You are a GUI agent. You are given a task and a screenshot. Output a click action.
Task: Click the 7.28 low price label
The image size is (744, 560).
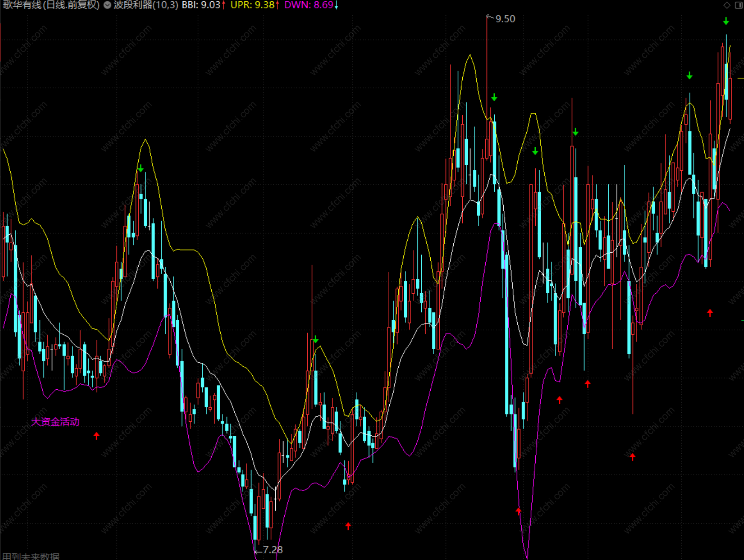[x=273, y=550]
